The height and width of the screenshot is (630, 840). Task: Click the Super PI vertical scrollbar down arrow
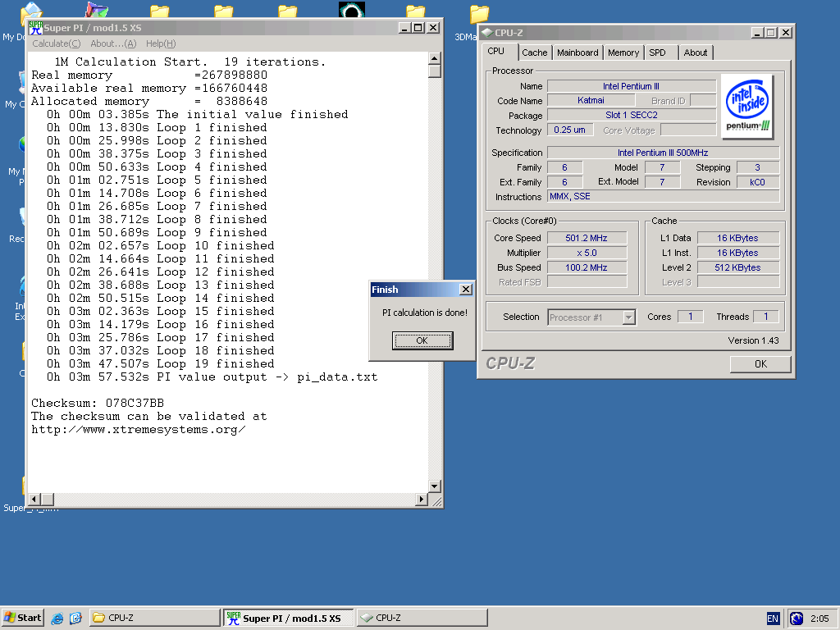(435, 486)
